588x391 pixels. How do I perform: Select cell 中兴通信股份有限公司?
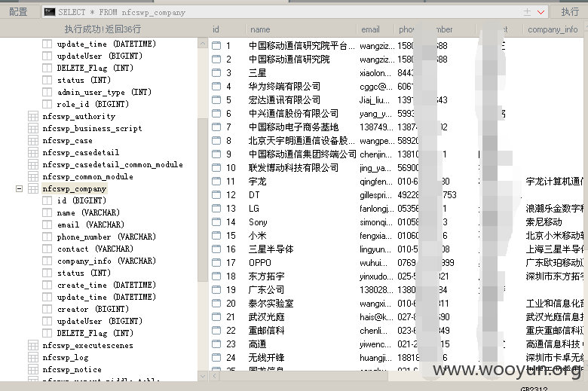point(294,114)
